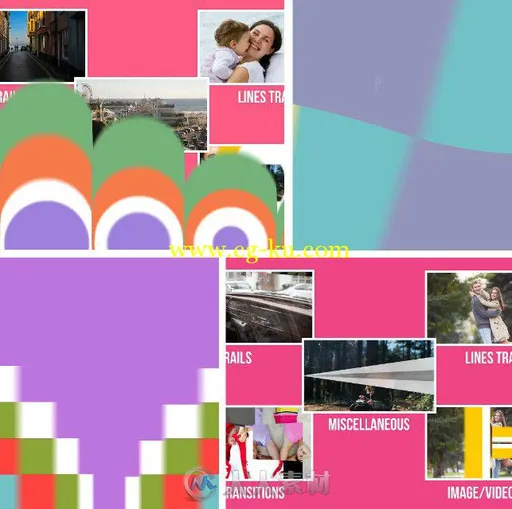Select the kids in colorful clothes photo
This screenshot has width=512, height=509.
[x=269, y=443]
